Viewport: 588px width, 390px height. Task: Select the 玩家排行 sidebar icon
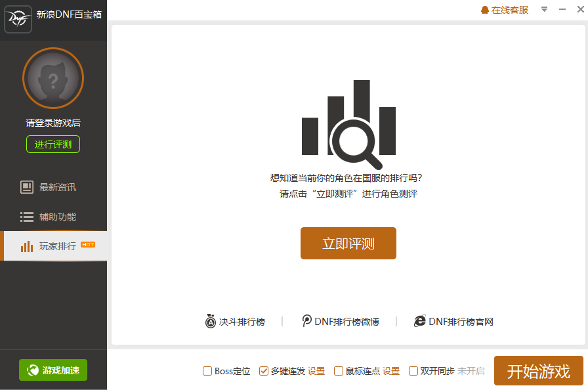click(27, 246)
